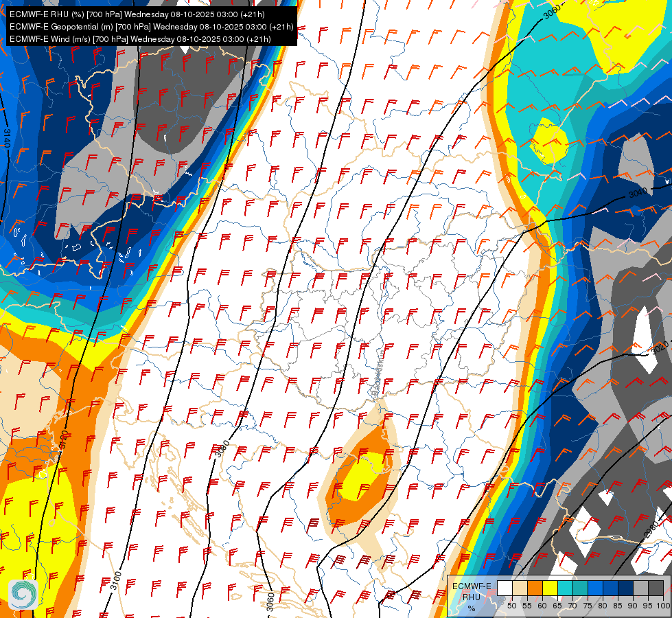Click the '2980' geopotential contour label
Screen dimensions: 672x618
click(651, 531)
